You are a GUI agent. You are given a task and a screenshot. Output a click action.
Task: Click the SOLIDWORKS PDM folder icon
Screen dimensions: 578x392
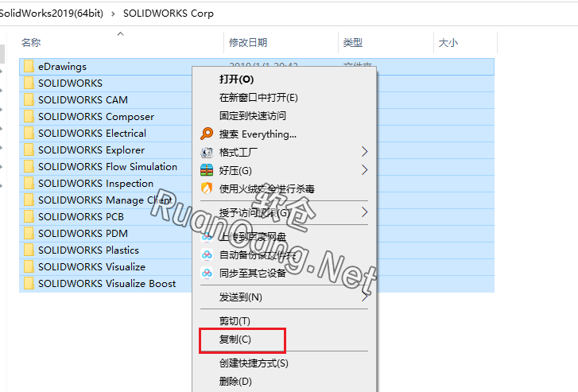(29, 233)
